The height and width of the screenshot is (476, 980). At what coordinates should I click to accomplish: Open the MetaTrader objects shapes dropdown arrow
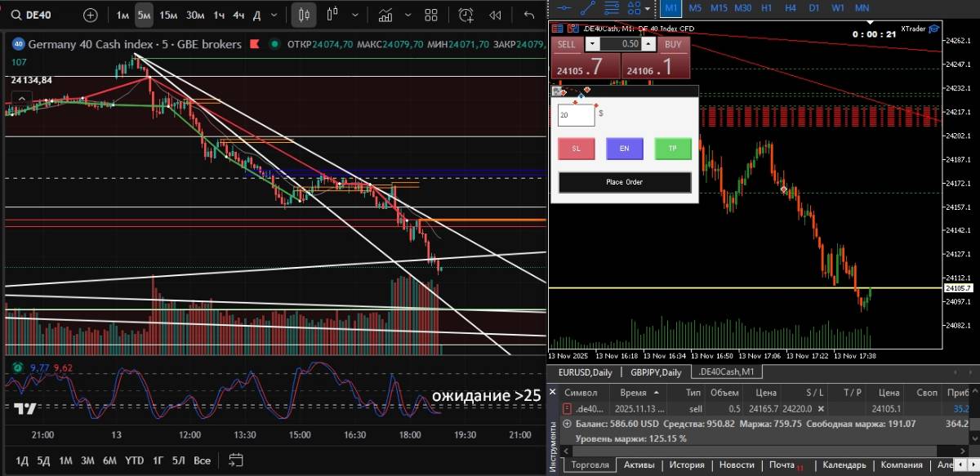(648, 7)
